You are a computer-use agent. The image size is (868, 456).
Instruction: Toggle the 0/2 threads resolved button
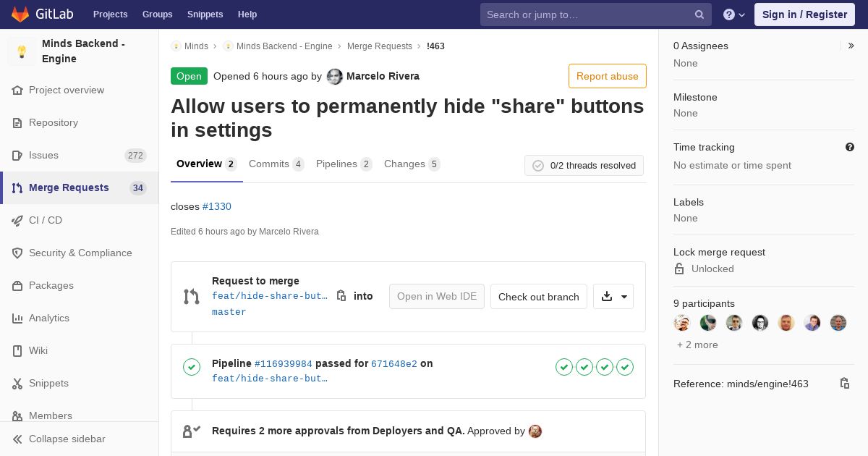click(x=584, y=166)
